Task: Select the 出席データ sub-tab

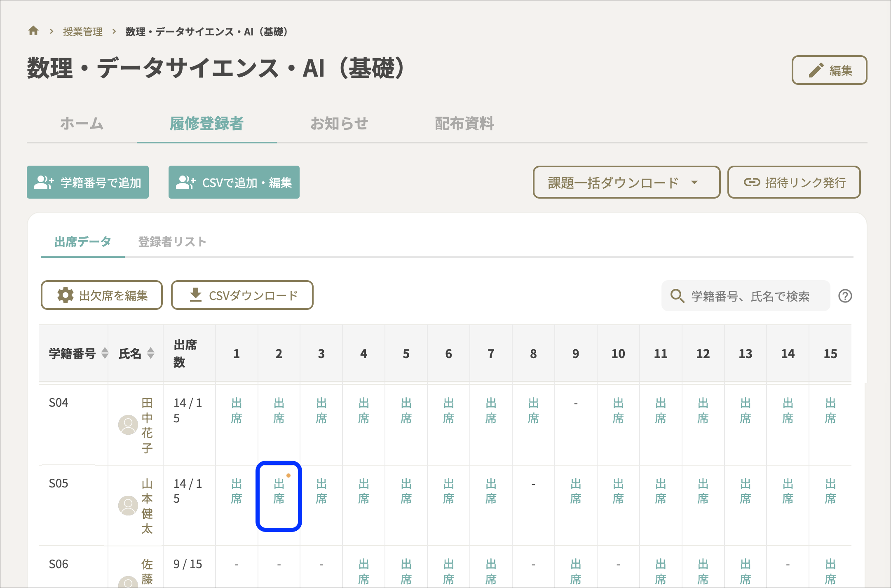Action: [82, 242]
